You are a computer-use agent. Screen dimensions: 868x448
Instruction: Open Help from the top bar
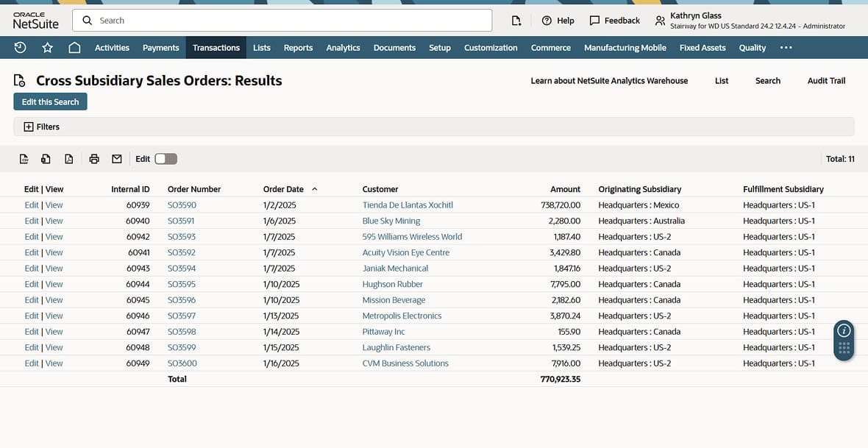[558, 20]
